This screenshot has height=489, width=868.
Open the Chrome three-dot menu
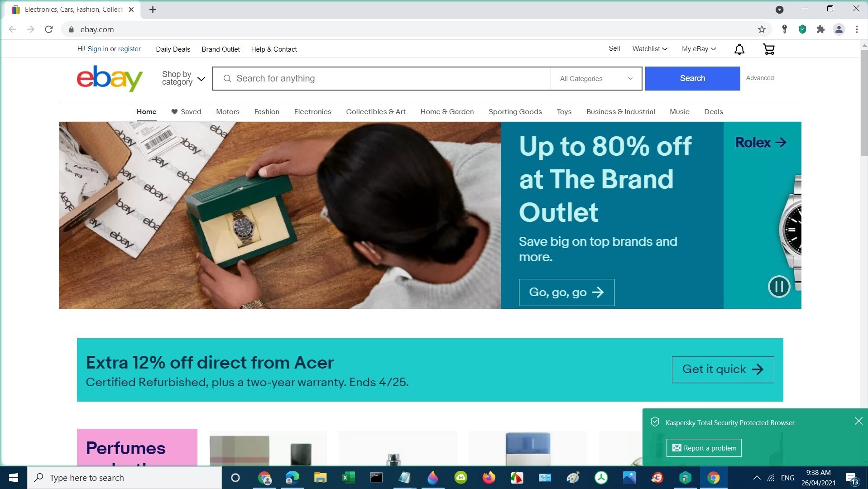[857, 29]
